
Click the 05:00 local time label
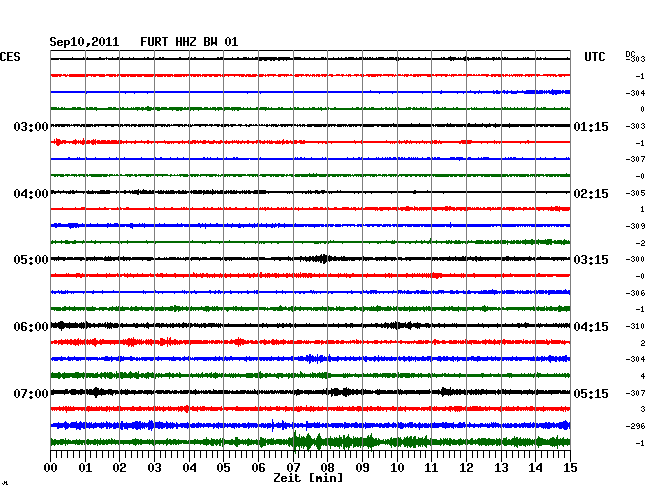tap(31, 260)
